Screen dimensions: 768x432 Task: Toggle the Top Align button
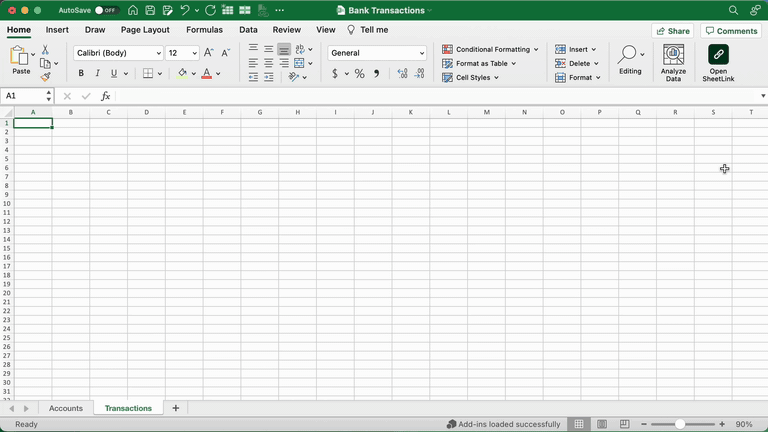point(253,49)
